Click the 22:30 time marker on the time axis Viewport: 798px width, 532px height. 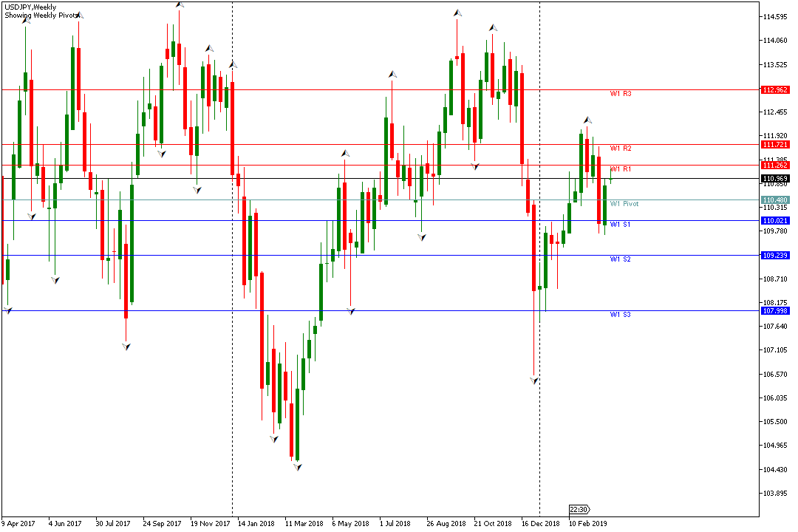579,509
